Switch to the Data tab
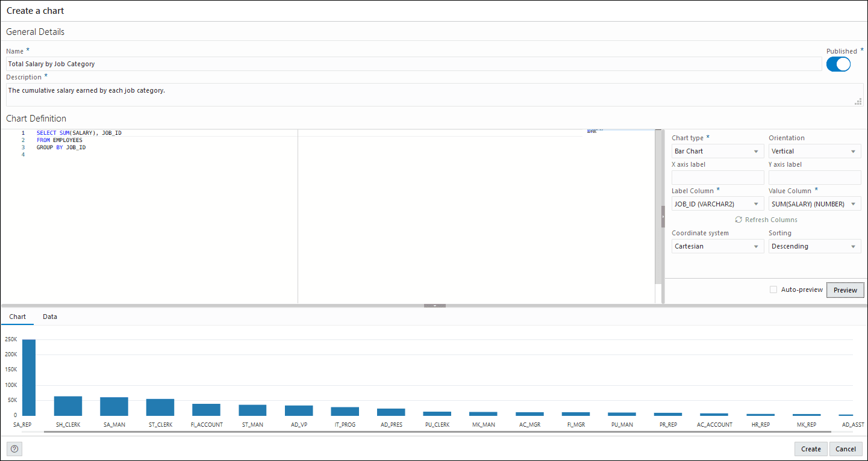868x461 pixels. [x=50, y=316]
